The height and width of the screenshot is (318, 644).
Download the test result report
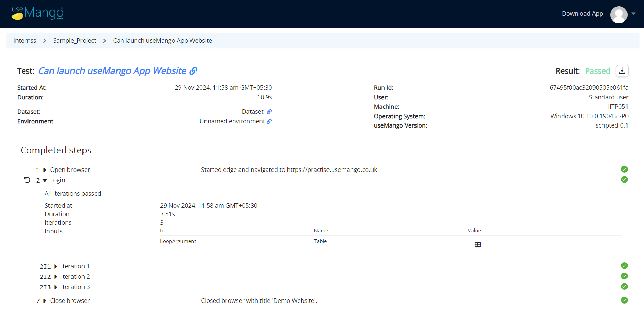click(x=622, y=71)
